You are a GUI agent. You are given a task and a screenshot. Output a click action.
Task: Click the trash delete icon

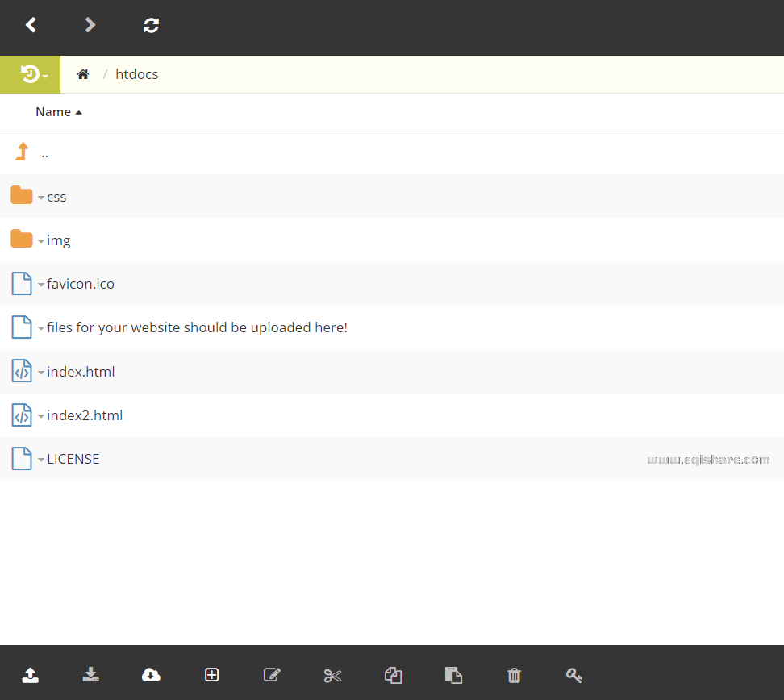point(514,675)
